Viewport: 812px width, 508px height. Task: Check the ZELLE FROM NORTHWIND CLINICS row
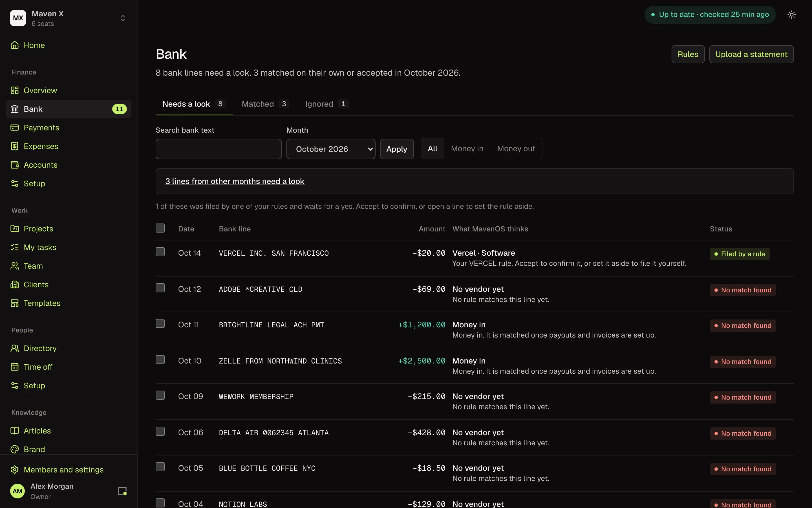(160, 360)
